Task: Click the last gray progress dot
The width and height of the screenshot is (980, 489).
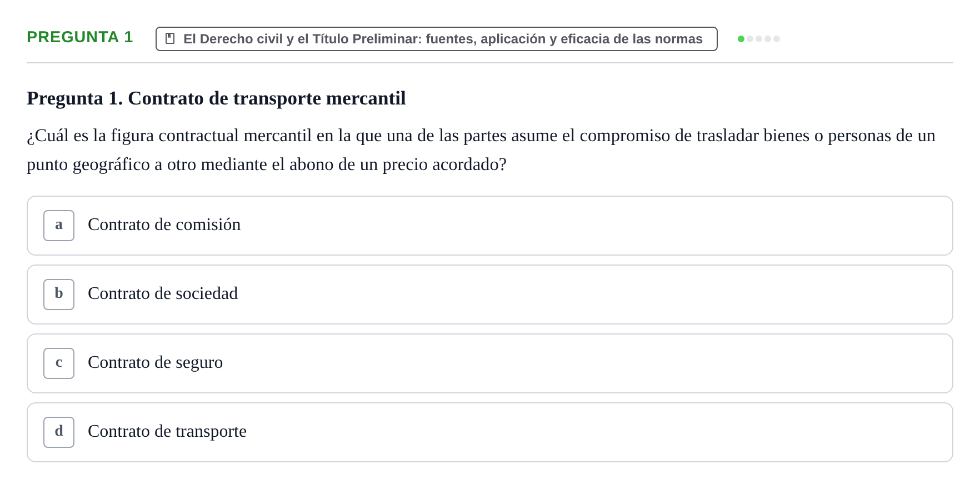Action: click(x=777, y=39)
